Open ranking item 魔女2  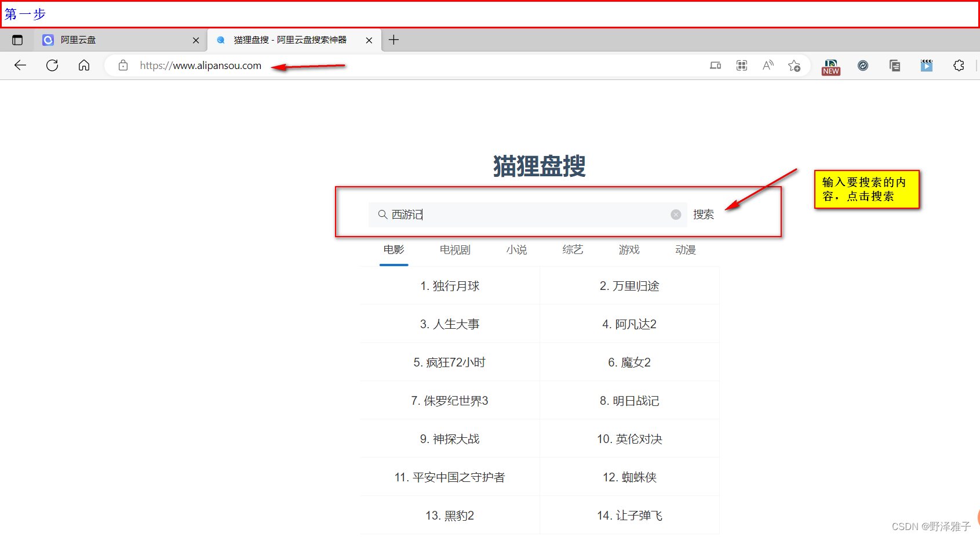coord(629,362)
